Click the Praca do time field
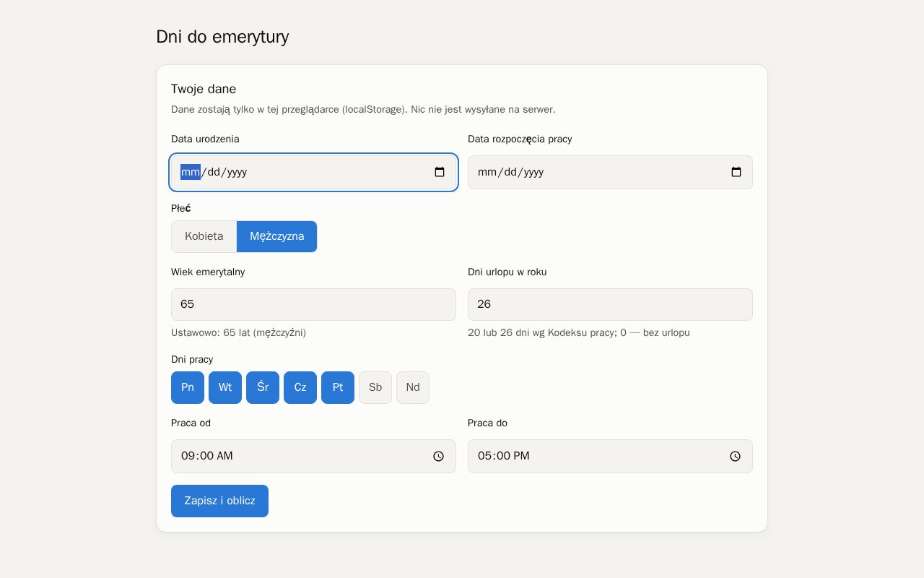Screen dimensions: 924x578 [610, 456]
